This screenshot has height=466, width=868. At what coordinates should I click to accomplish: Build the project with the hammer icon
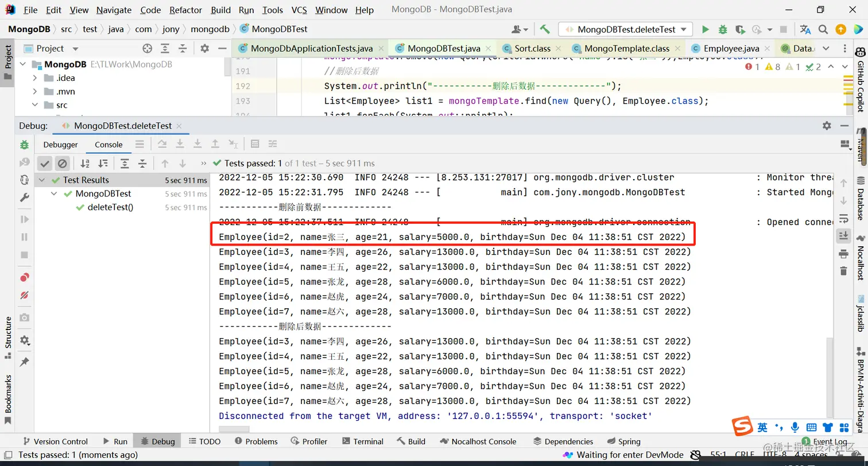click(545, 29)
